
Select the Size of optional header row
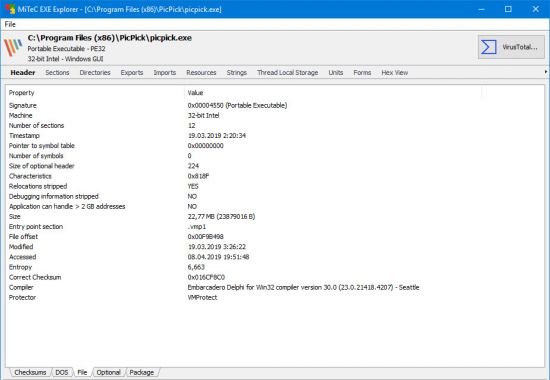[276, 166]
